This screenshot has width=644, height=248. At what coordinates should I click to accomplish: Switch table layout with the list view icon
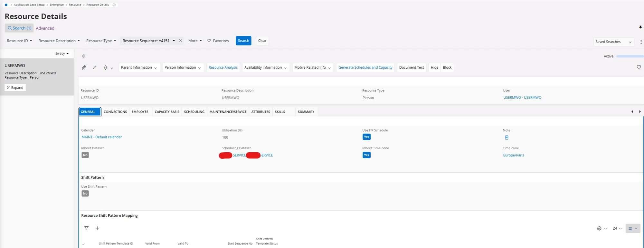click(x=633, y=228)
